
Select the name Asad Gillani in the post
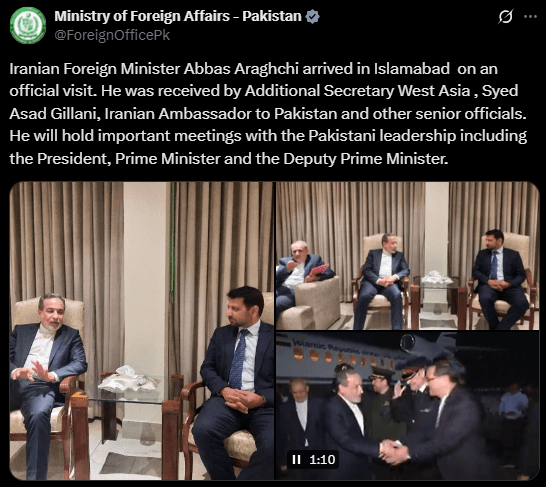click(55, 113)
